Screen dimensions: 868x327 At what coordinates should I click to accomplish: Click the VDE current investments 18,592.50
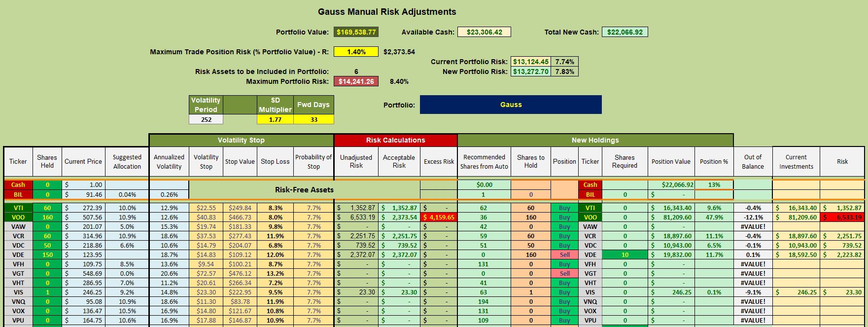pyautogui.click(x=796, y=254)
